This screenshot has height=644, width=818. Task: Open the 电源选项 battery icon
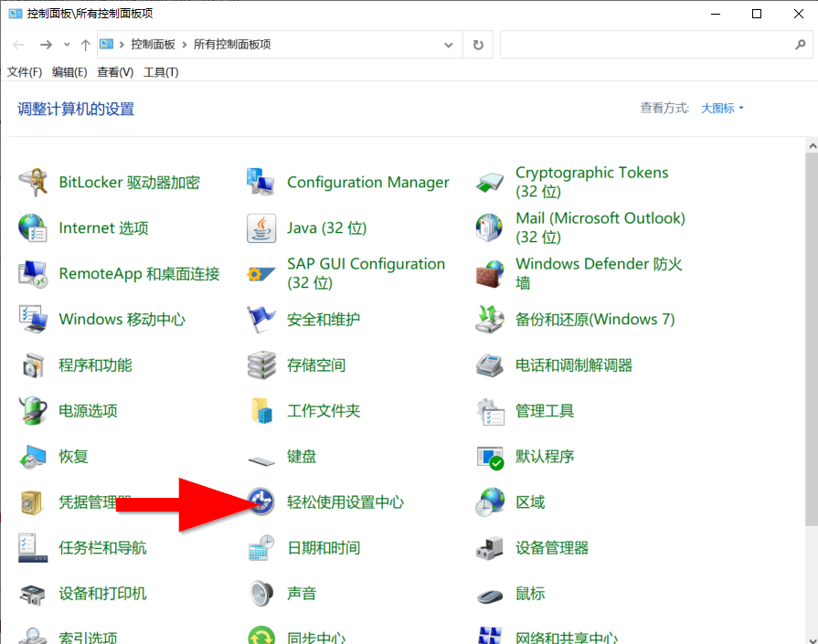pos(33,411)
